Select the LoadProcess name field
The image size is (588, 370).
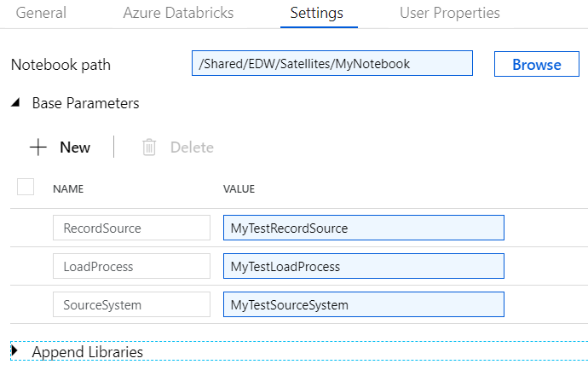(131, 266)
